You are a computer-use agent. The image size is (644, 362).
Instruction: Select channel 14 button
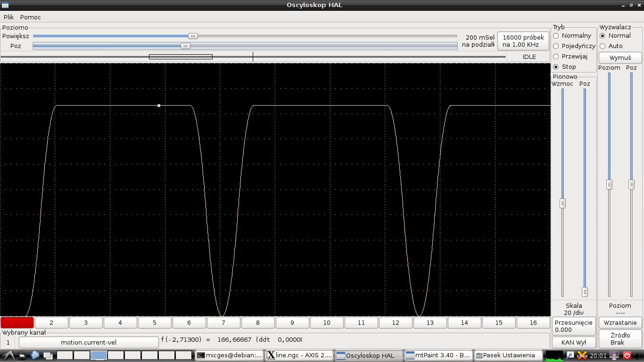click(464, 323)
